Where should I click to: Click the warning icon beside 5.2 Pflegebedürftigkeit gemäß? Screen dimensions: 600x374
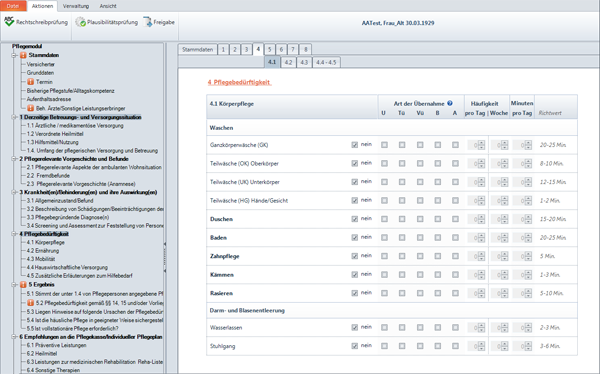point(31,303)
